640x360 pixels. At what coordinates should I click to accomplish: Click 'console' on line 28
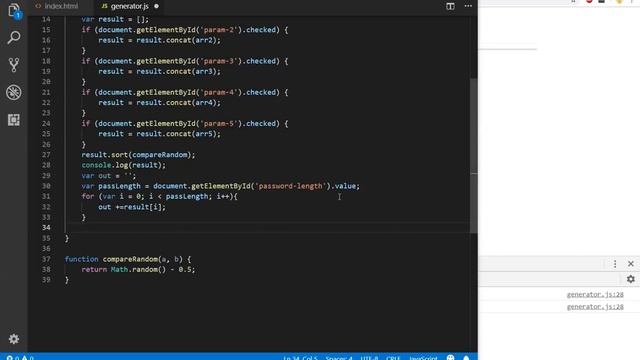coord(96,165)
